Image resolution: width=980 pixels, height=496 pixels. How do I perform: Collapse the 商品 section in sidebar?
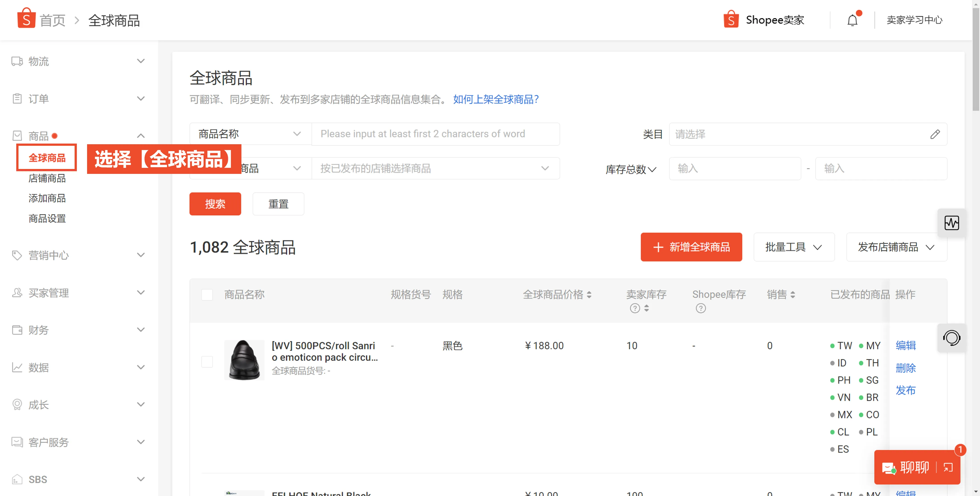coord(141,136)
